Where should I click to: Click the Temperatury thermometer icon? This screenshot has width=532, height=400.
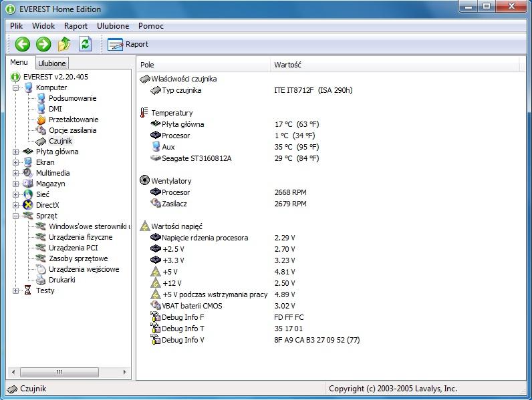click(x=144, y=113)
